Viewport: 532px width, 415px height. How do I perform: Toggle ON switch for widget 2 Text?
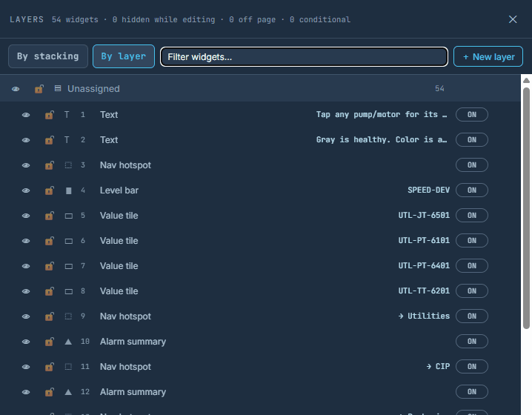click(471, 139)
